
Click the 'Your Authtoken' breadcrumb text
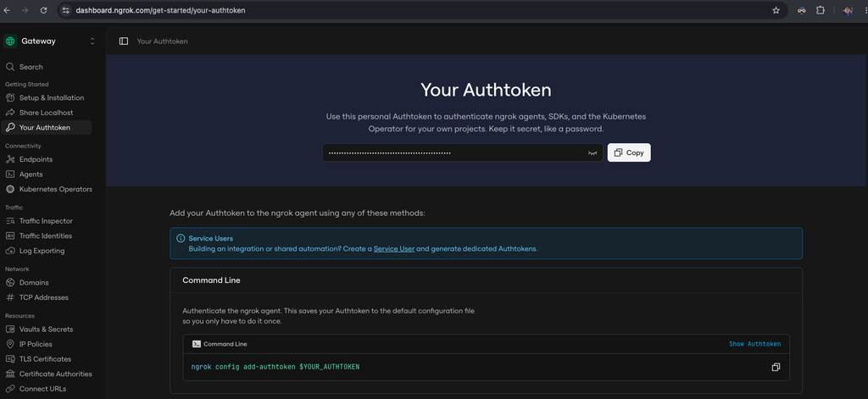tap(162, 42)
